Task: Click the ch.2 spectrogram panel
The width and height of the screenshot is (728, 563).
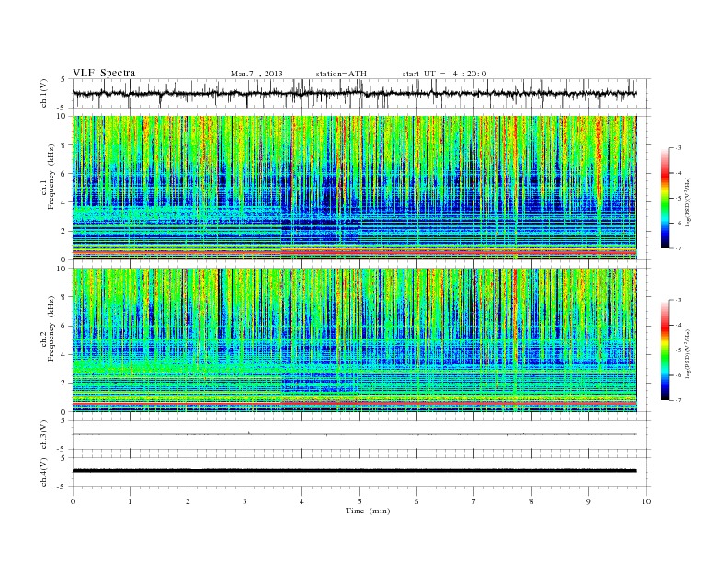Action: (x=354, y=340)
